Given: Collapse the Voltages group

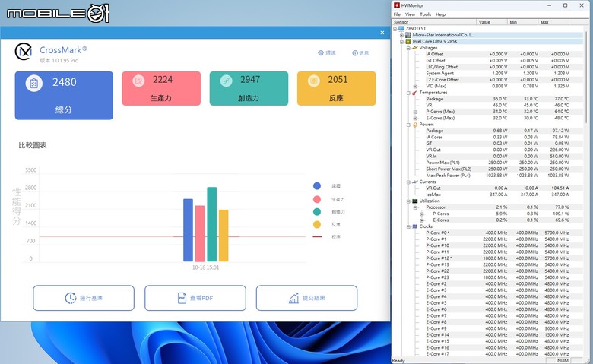Looking at the screenshot, I should point(408,48).
